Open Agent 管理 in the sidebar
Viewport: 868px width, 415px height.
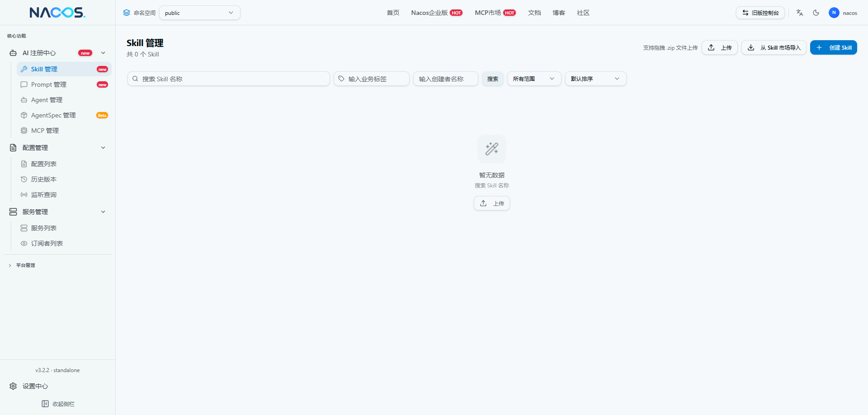pos(64,100)
